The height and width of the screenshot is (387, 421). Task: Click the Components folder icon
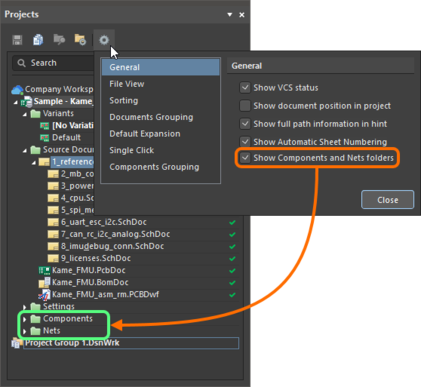35,319
